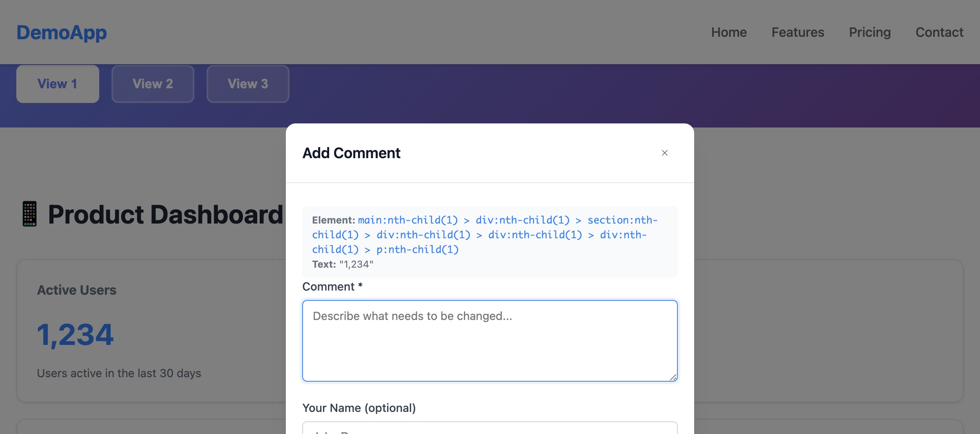Screen dimensions: 980x434
Task: Click the 1,234 active users statistic
Action: pyautogui.click(x=75, y=334)
